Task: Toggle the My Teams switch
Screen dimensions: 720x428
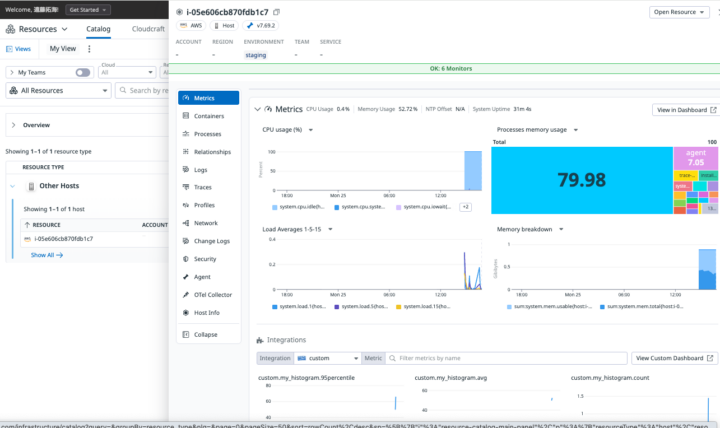Action: (x=83, y=72)
